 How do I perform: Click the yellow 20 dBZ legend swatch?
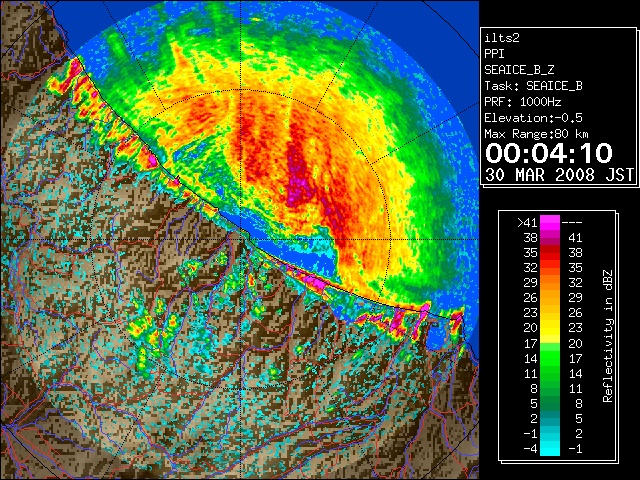click(550, 328)
